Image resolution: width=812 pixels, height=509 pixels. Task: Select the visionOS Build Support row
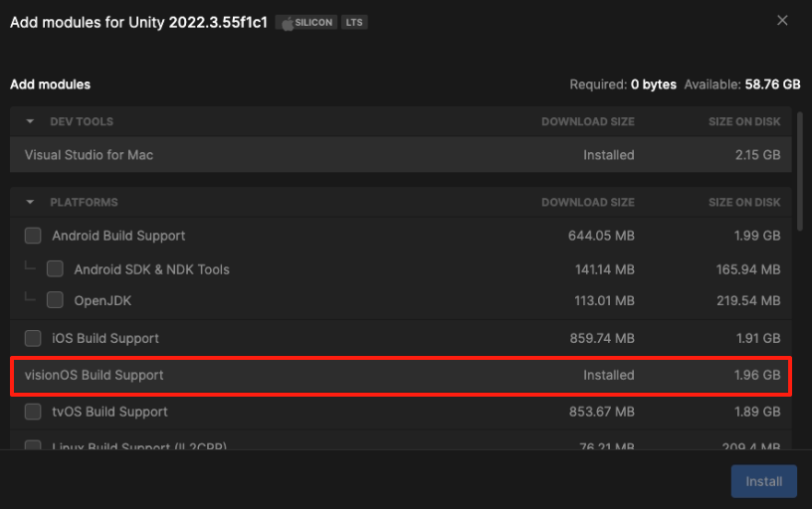tap(400, 376)
